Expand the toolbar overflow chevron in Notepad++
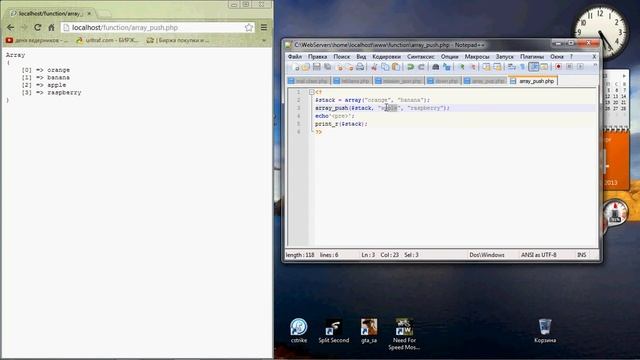The width and height of the screenshot is (640, 360). (x=595, y=65)
